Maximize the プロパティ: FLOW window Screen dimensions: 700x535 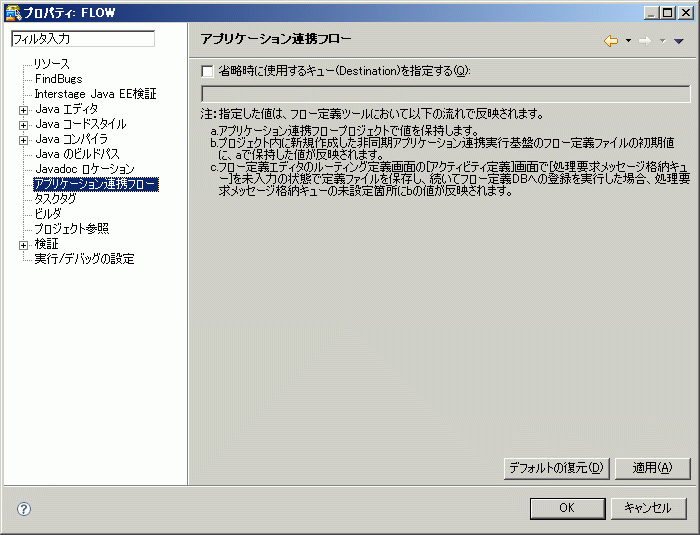(668, 13)
